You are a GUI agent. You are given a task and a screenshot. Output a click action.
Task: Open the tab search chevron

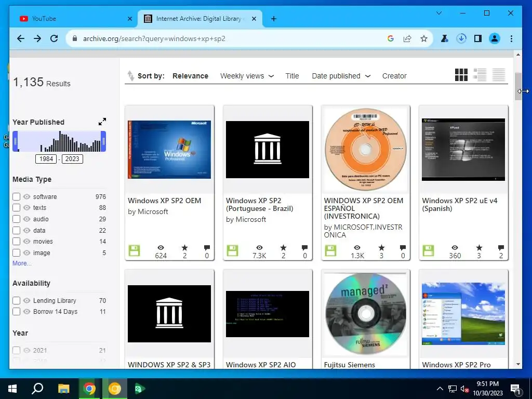(439, 13)
